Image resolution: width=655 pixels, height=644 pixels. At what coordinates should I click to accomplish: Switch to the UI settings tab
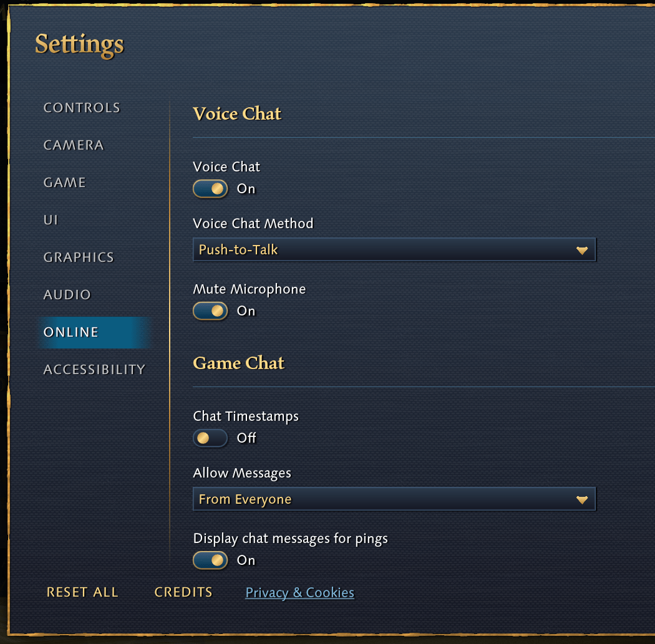pyautogui.click(x=50, y=219)
